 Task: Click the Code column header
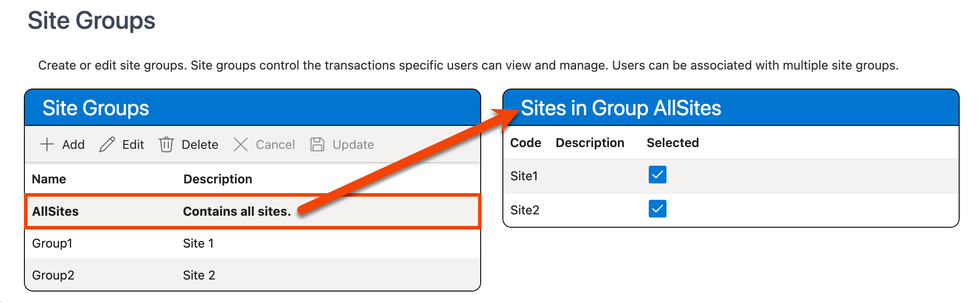[x=525, y=143]
